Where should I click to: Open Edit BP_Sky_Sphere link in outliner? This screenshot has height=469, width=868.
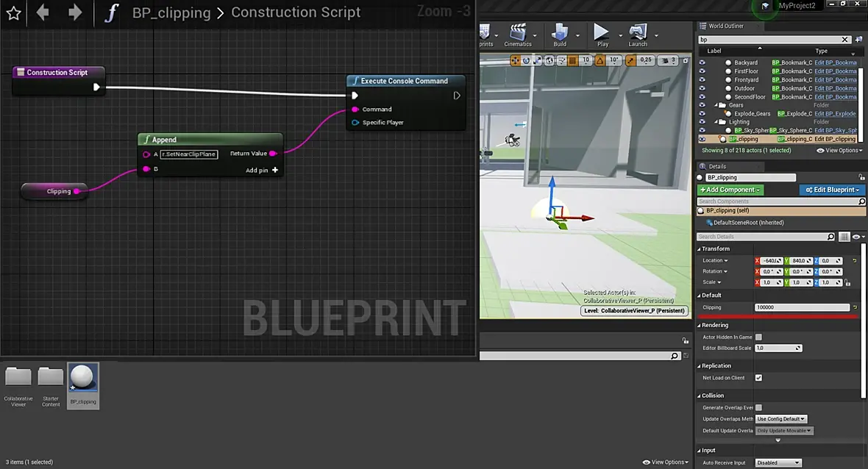pos(836,131)
